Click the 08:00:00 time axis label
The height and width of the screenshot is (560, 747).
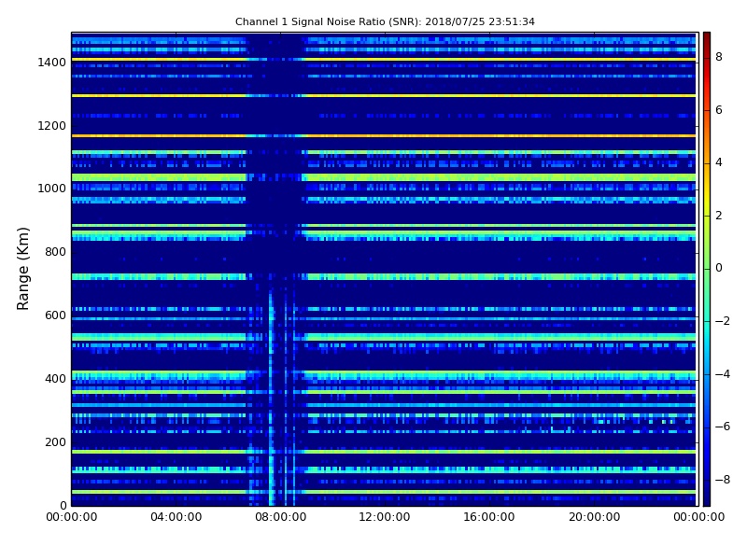[281, 517]
